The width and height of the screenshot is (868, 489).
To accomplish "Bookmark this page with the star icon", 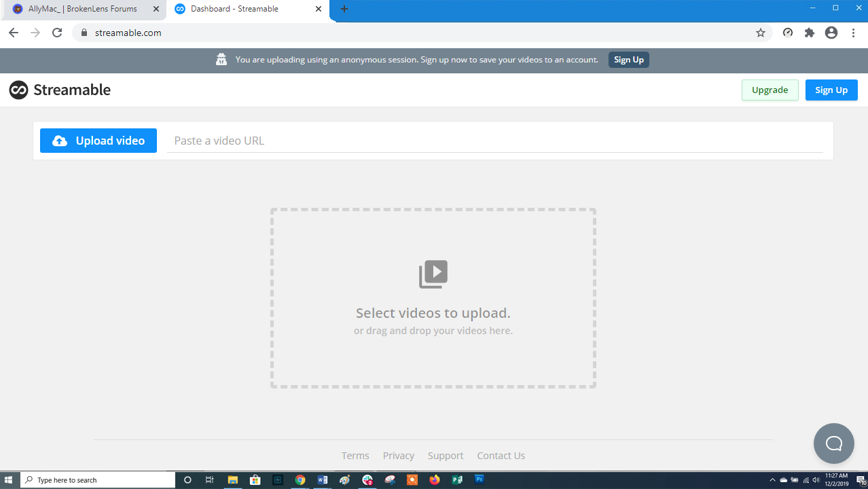I will point(761,33).
